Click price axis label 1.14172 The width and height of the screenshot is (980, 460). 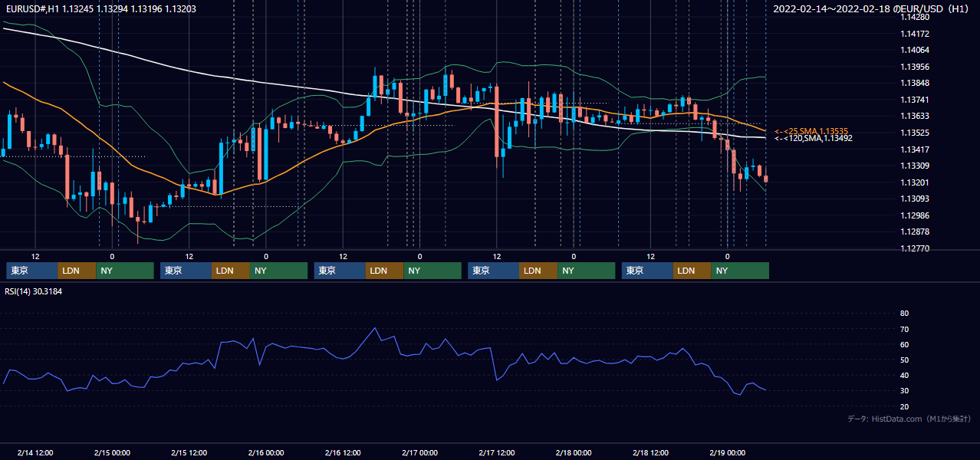click(x=914, y=34)
